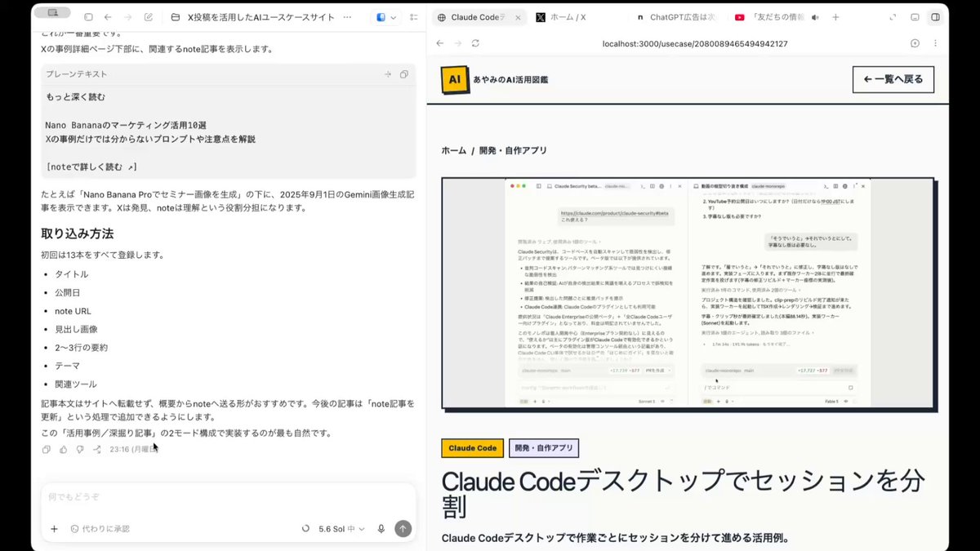The image size is (980, 551).
Task: Go back using the chat panel back arrow
Action: click(x=108, y=16)
